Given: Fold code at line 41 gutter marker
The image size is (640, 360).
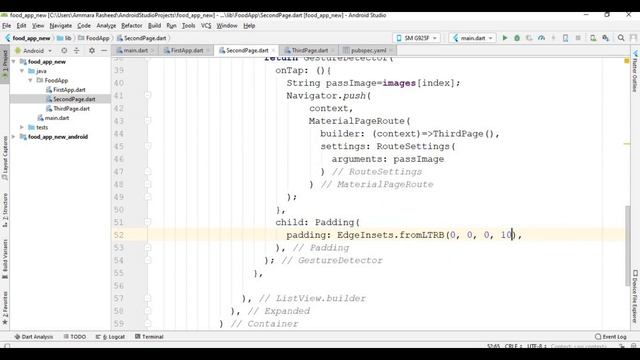Looking at the screenshot, I should (x=148, y=96).
